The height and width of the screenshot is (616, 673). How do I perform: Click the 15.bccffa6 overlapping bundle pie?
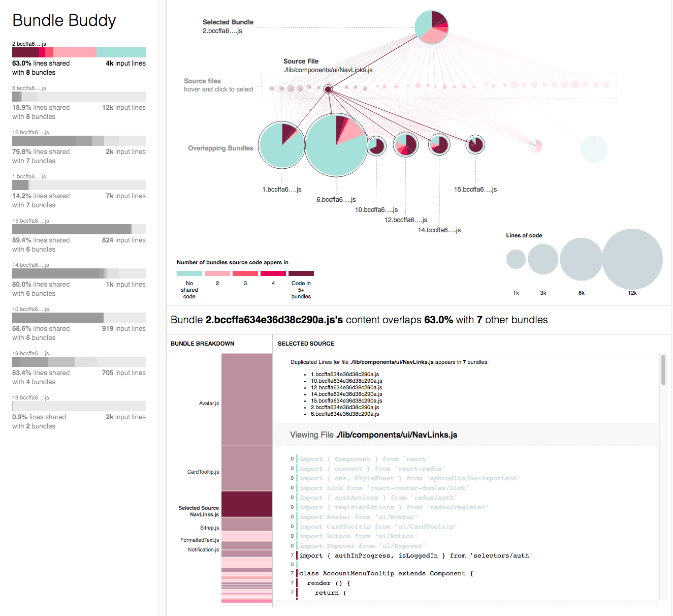pyautogui.click(x=475, y=145)
